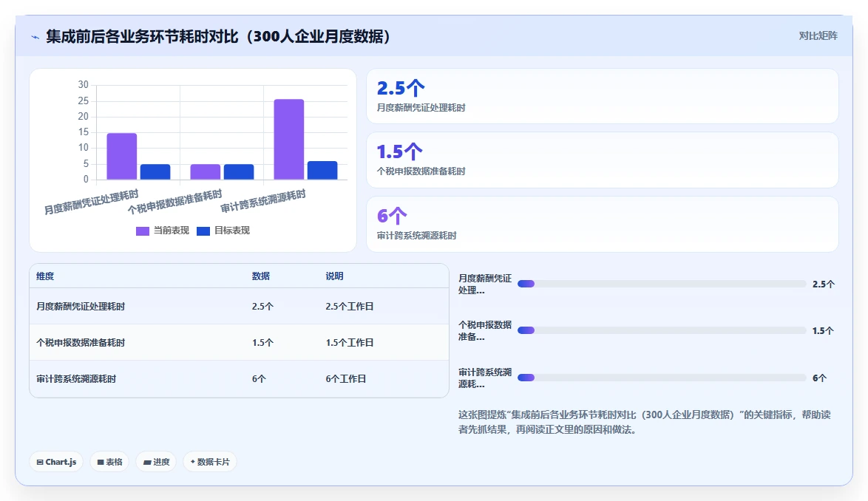Select table cell 个税申报数据准备耗时
The image size is (868, 501).
click(81, 343)
